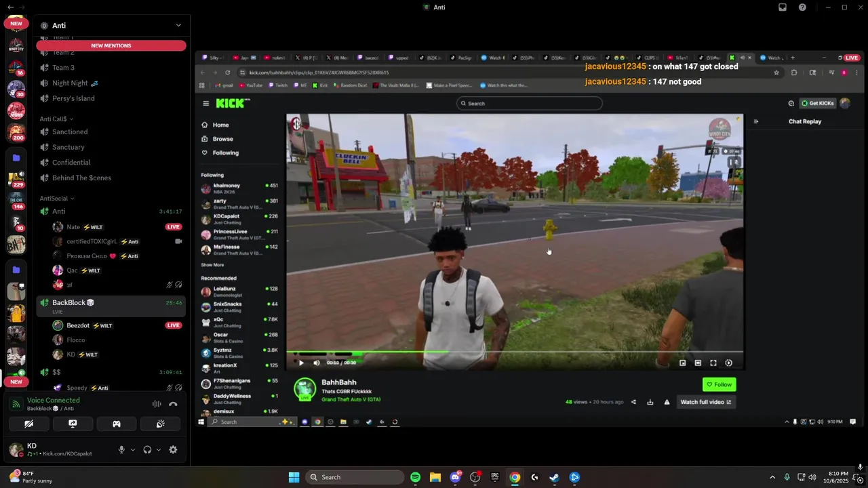Click the share your screen button
This screenshot has height=488, width=868.
(x=73, y=424)
